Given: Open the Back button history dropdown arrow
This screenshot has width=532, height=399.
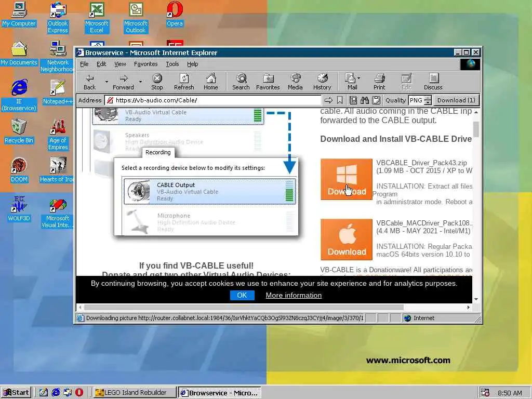Looking at the screenshot, I should pyautogui.click(x=107, y=82).
